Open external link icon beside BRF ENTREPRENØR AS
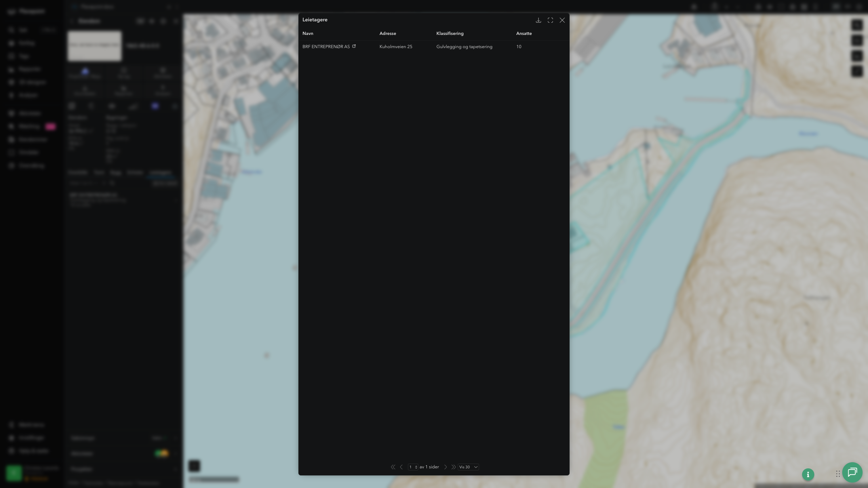Viewport: 868px width, 488px height. 354,46
